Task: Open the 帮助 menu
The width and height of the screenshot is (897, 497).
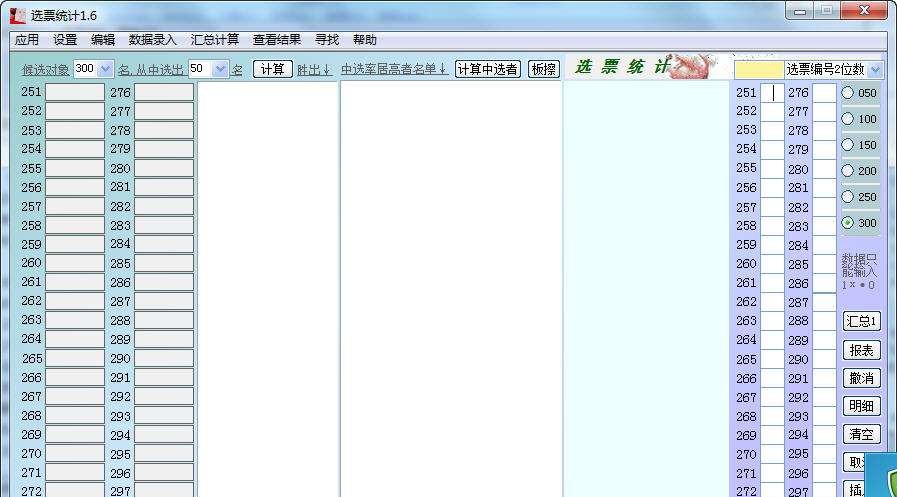Action: [365, 39]
